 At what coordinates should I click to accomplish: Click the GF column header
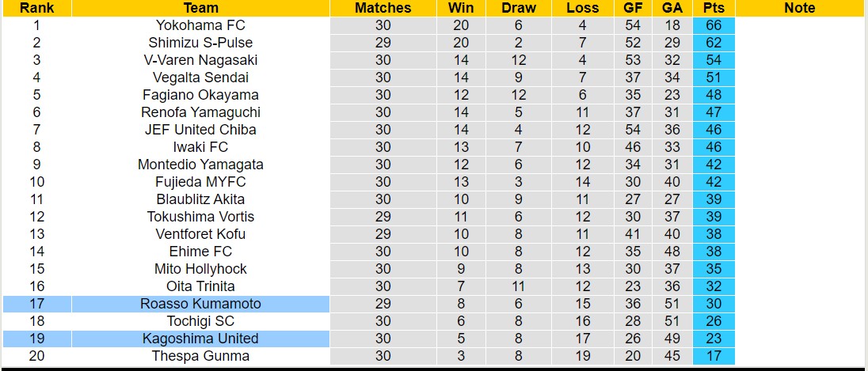tap(633, 8)
